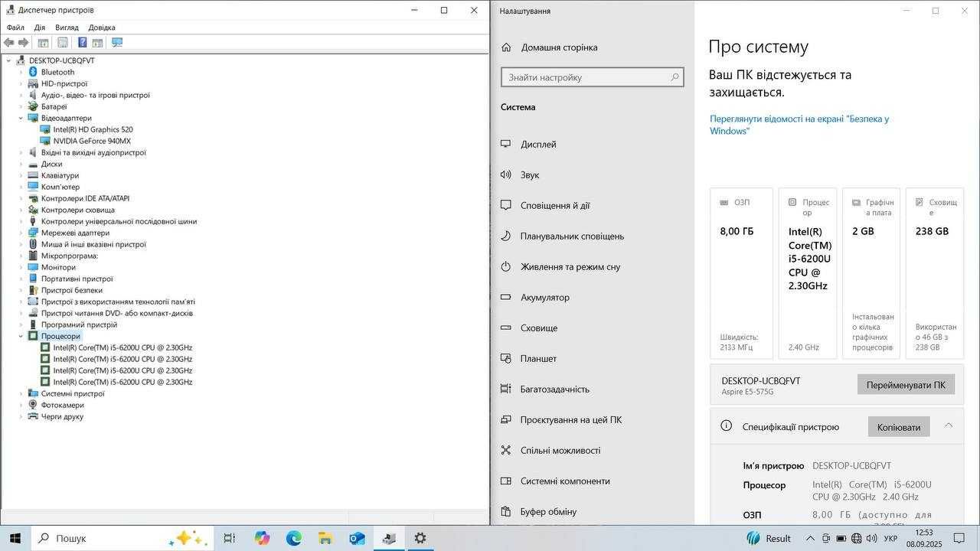Image resolution: width=980 pixels, height=551 pixels.
Task: Launch Microsoft Edge from taskbar
Action: pos(294,538)
